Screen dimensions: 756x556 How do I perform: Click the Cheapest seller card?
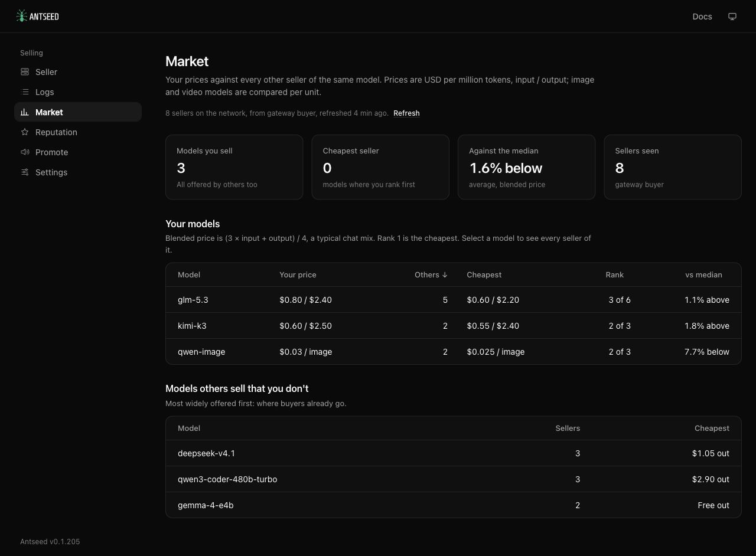(380, 167)
